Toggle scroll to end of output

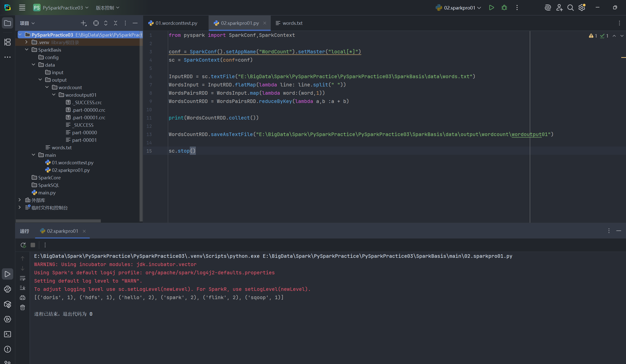coord(23,288)
